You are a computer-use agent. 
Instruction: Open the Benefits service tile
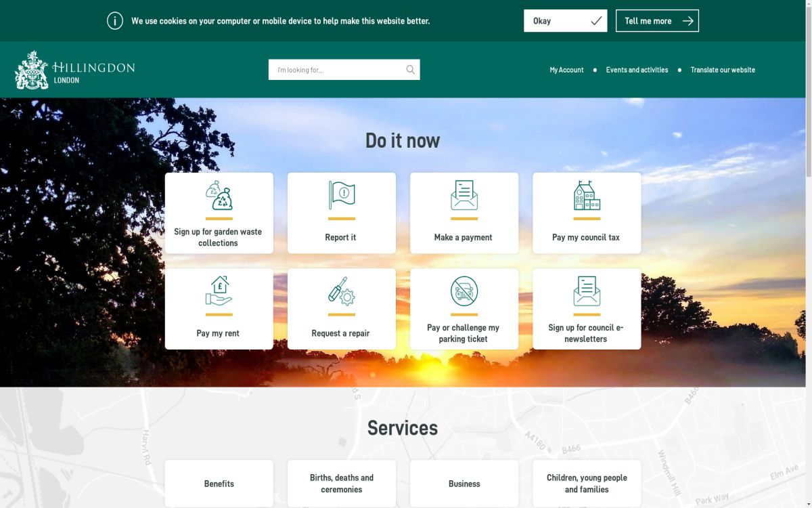coord(218,483)
